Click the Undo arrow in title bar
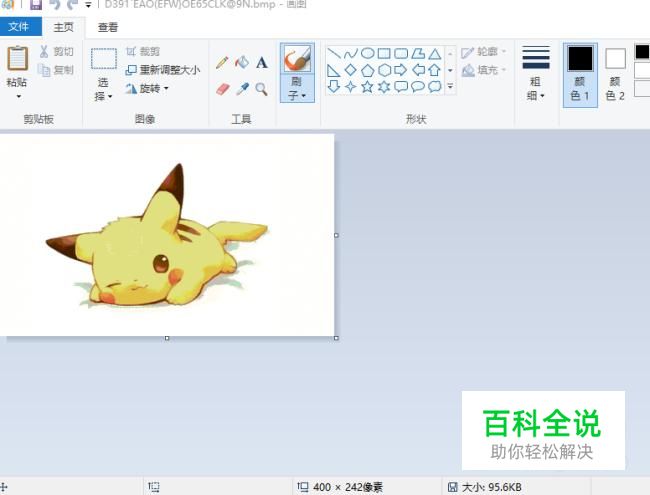The width and height of the screenshot is (650, 495). (55, 5)
